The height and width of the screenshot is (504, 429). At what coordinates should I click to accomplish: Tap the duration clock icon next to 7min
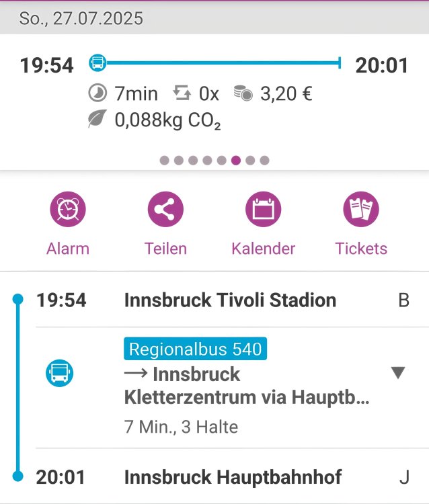98,93
